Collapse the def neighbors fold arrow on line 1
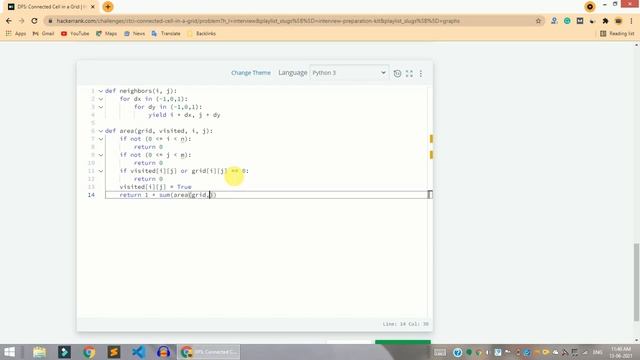Screen dimensions: 640x360 click(100, 91)
